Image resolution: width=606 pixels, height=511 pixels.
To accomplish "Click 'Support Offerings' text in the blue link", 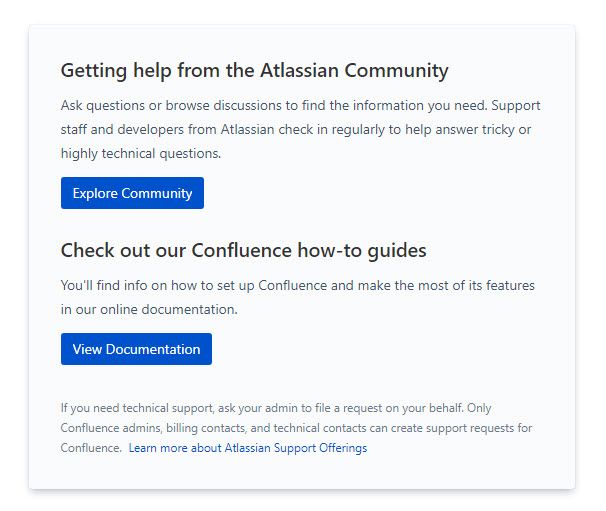I will click(x=320, y=448).
